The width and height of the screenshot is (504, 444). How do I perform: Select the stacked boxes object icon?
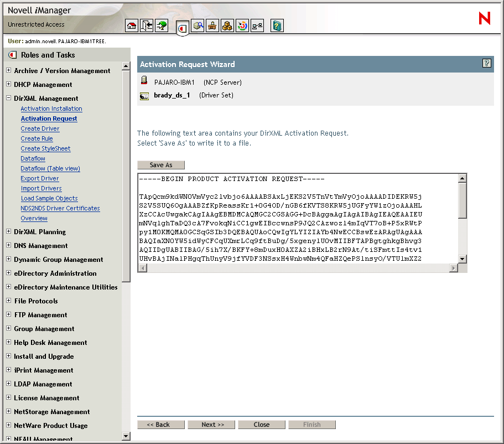[x=227, y=25]
